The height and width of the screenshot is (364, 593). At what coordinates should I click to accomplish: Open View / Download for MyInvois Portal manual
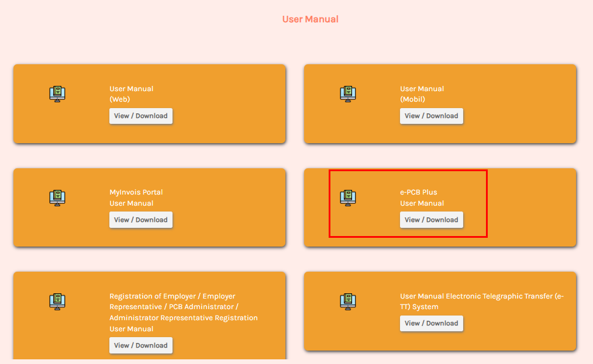141,220
